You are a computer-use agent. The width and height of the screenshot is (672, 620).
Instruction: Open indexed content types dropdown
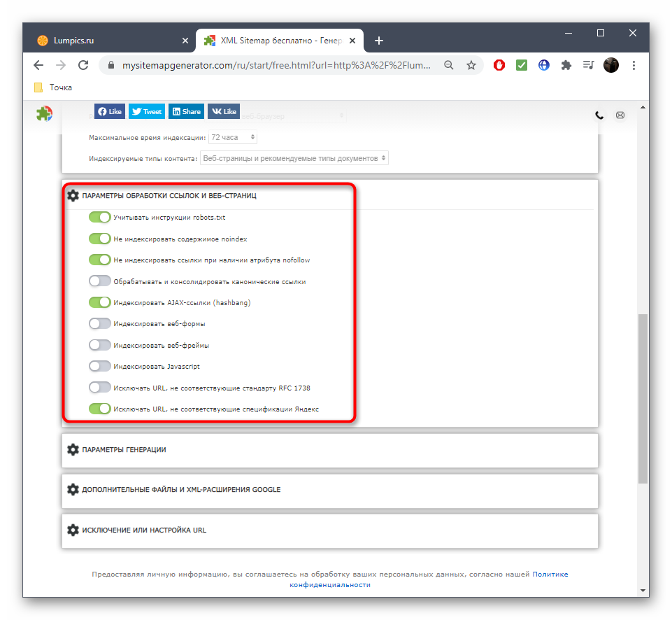tap(294, 158)
